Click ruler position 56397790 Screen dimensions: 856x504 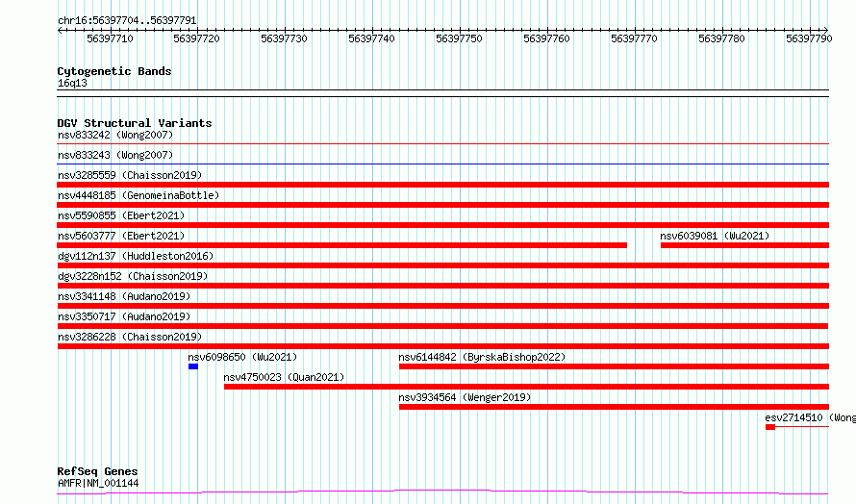point(809,38)
